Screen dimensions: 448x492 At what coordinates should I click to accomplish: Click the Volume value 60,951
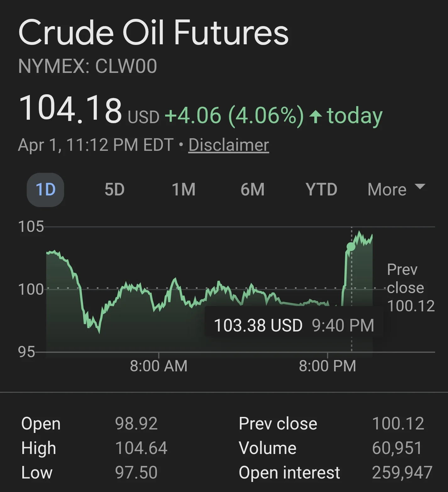[397, 448]
